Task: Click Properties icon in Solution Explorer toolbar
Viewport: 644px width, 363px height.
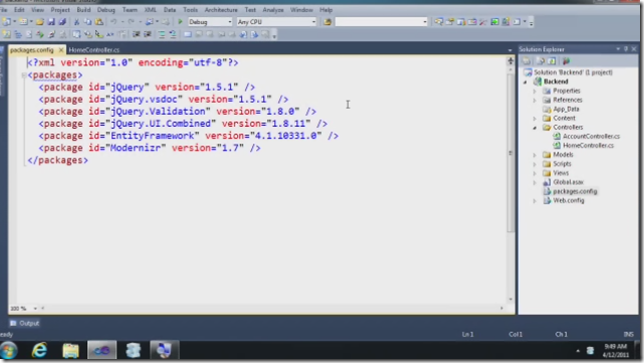Action: [x=526, y=61]
